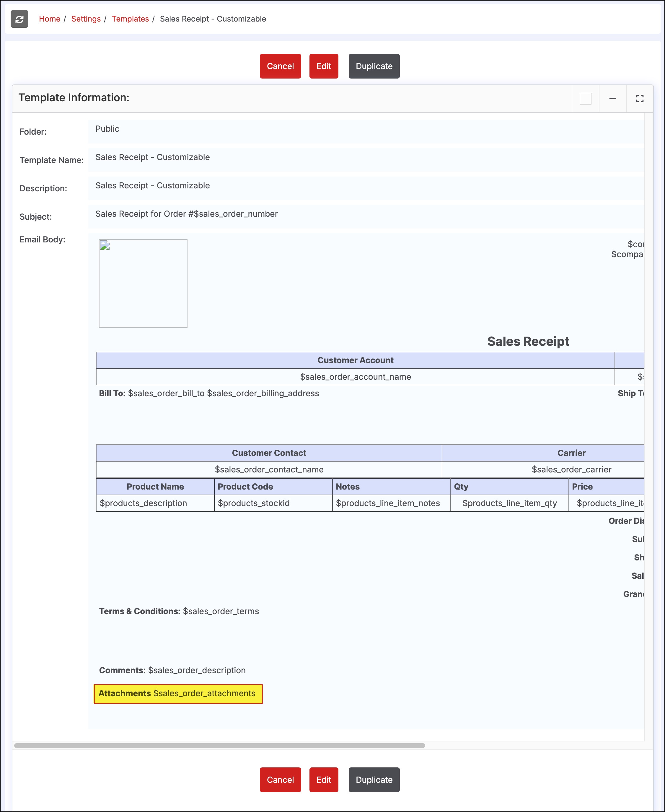This screenshot has height=812, width=665.
Task: Click the top Duplicate button
Action: pos(374,66)
